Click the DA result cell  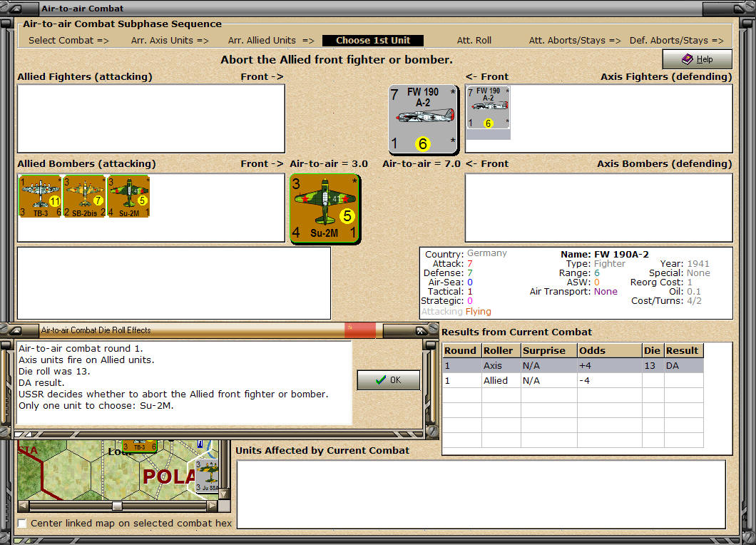[x=683, y=365]
